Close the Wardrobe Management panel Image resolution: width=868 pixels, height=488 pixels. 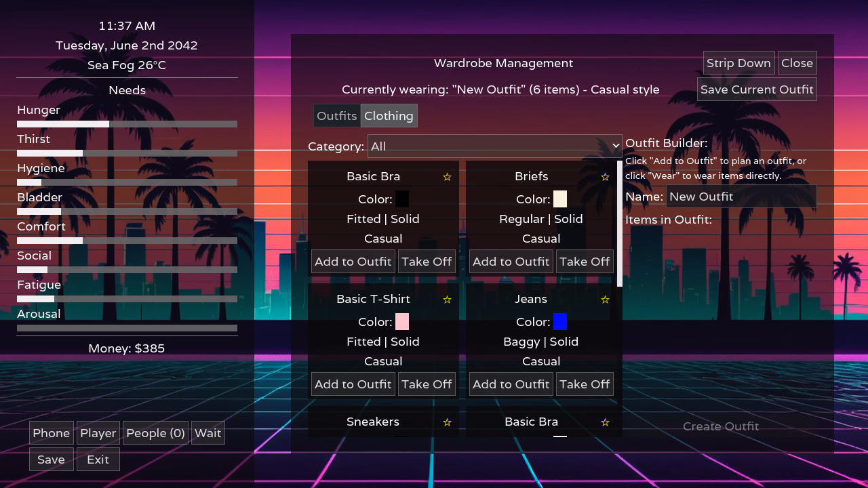click(x=797, y=63)
